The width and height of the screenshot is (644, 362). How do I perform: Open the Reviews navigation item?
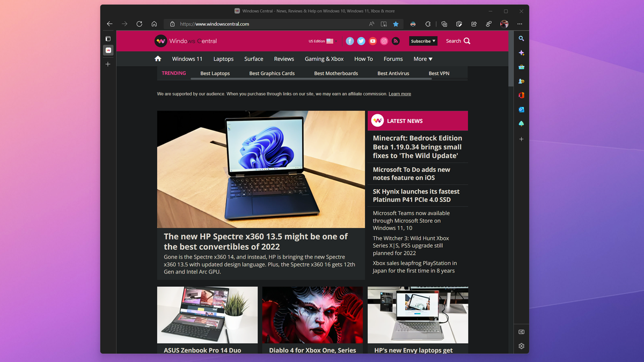coord(284,59)
